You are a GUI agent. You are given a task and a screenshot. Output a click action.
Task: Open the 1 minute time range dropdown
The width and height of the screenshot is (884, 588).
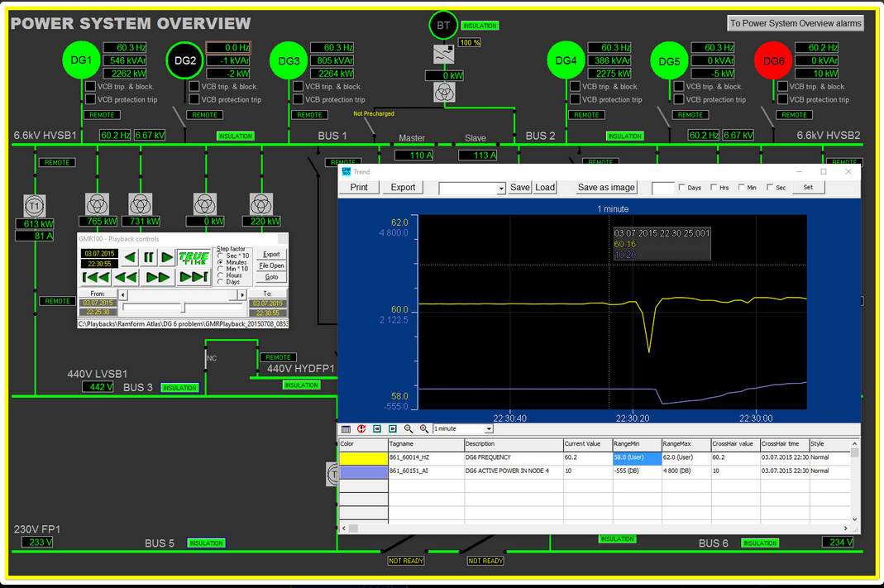tap(489, 428)
